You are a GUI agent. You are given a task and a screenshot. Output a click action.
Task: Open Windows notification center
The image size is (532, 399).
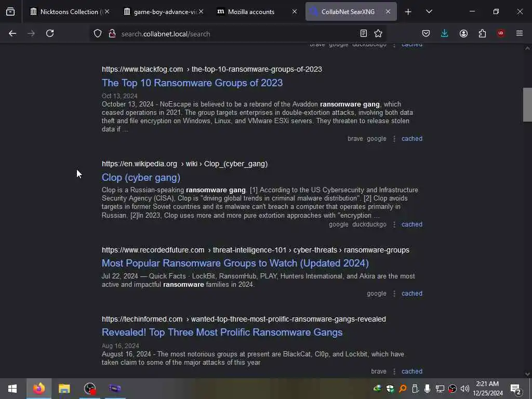click(x=515, y=389)
